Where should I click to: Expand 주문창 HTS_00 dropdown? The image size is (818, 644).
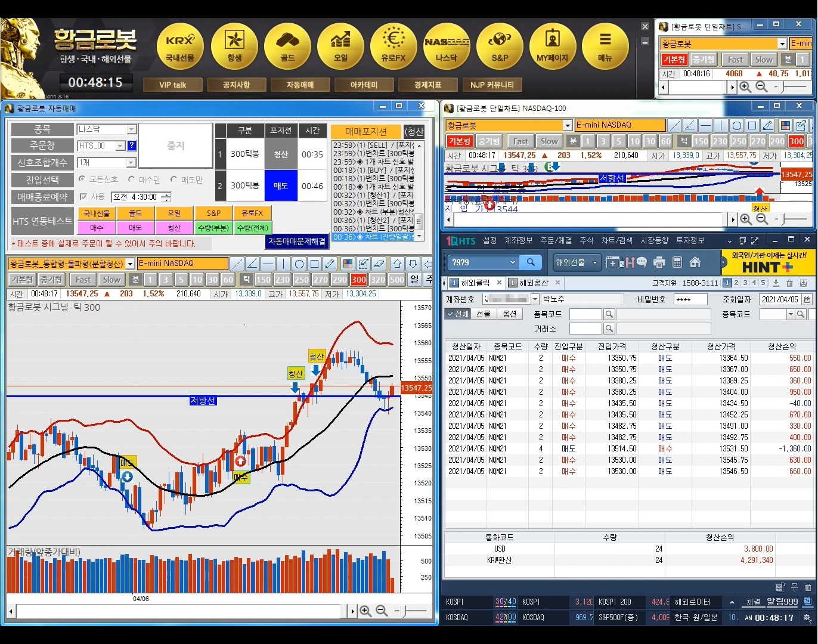point(120,145)
